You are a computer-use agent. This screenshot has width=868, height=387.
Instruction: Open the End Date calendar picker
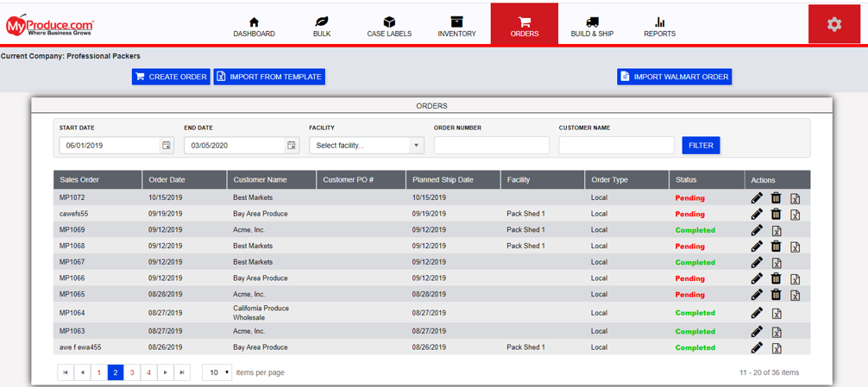point(291,146)
